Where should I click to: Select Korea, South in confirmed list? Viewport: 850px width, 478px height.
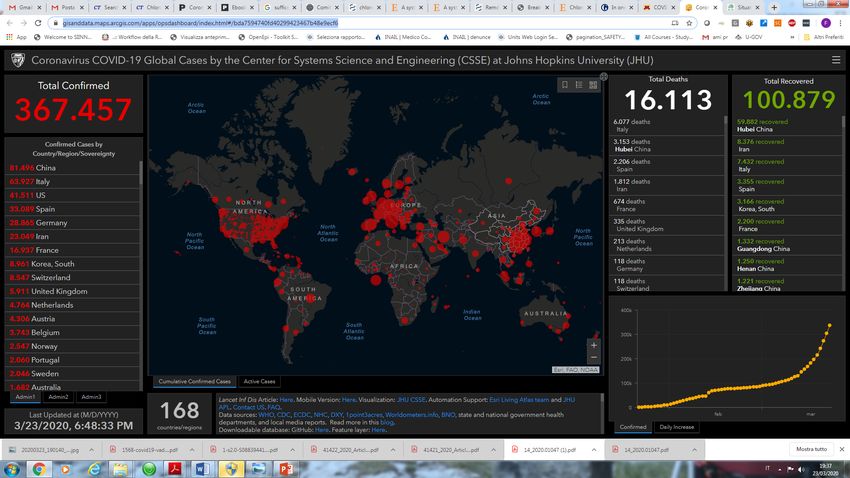click(73, 264)
